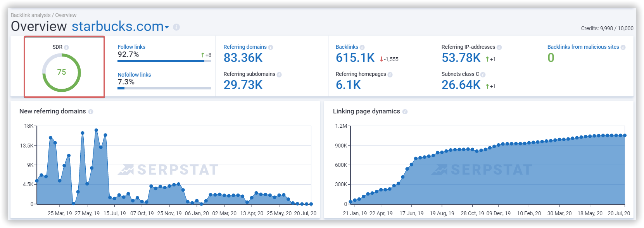Click the 26.64K subnets value

[461, 85]
